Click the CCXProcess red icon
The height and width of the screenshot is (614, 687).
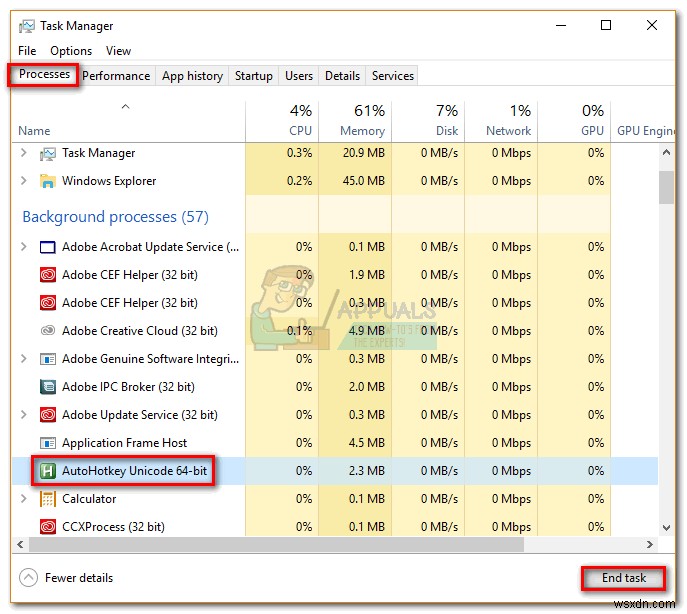tap(48, 527)
